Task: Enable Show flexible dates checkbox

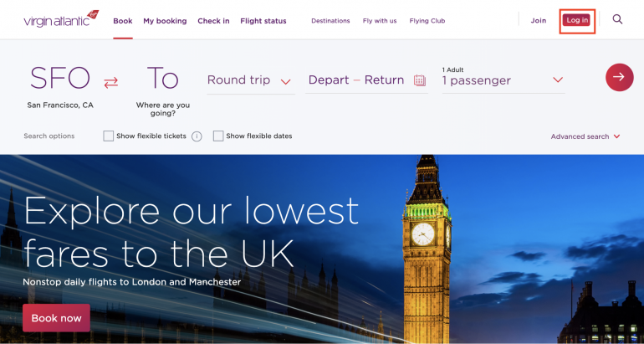Action: (218, 136)
